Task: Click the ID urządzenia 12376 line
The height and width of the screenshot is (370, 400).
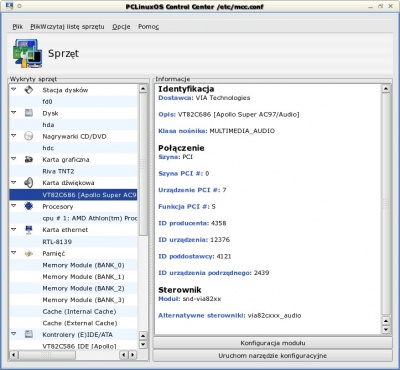Action: coord(194,240)
